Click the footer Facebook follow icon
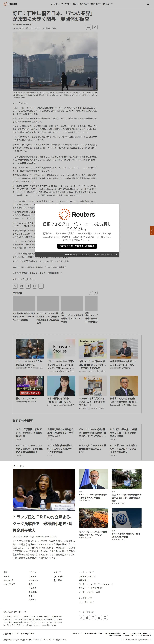 coord(87,618)
